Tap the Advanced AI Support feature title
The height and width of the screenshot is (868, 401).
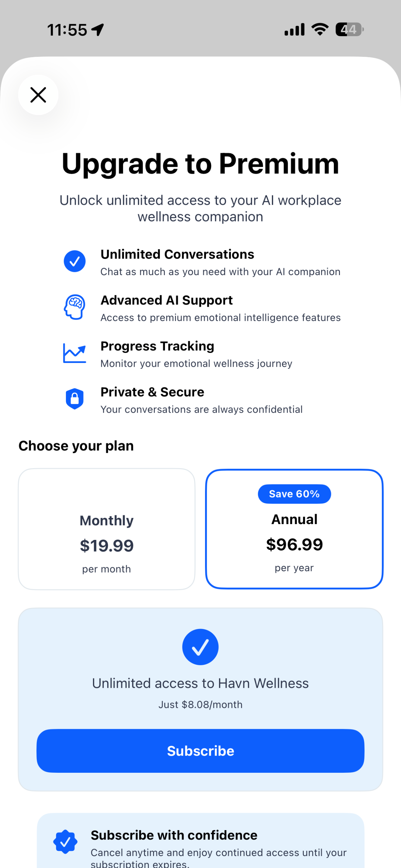(x=167, y=300)
